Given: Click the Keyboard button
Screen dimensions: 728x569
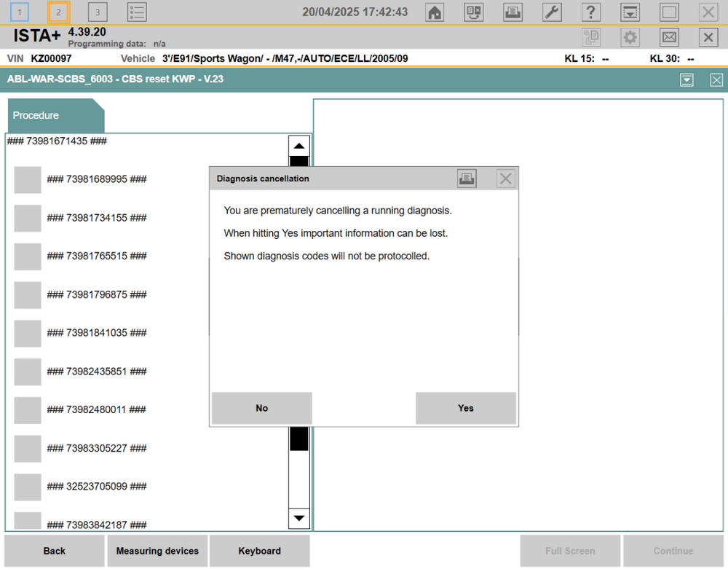Looking at the screenshot, I should pyautogui.click(x=260, y=551).
